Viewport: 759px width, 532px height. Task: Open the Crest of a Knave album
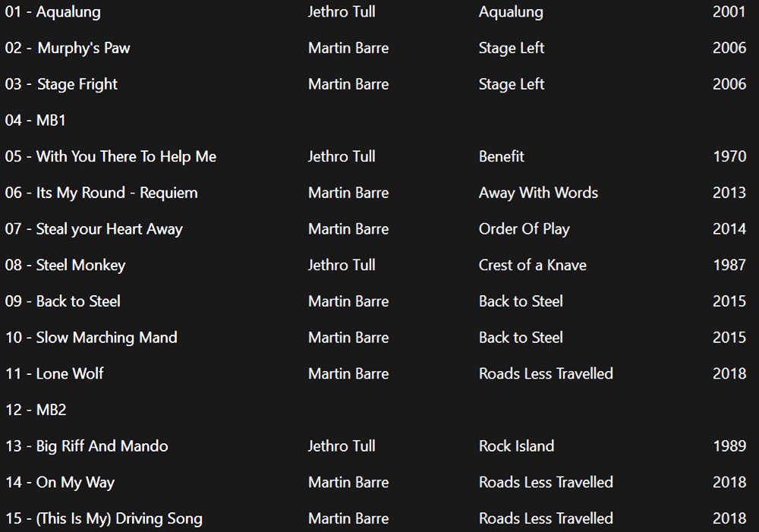[x=533, y=266]
